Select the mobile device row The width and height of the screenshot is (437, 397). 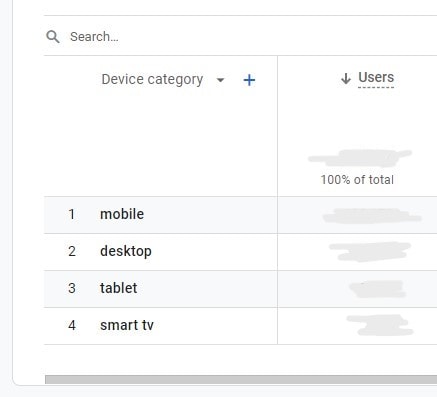240,215
